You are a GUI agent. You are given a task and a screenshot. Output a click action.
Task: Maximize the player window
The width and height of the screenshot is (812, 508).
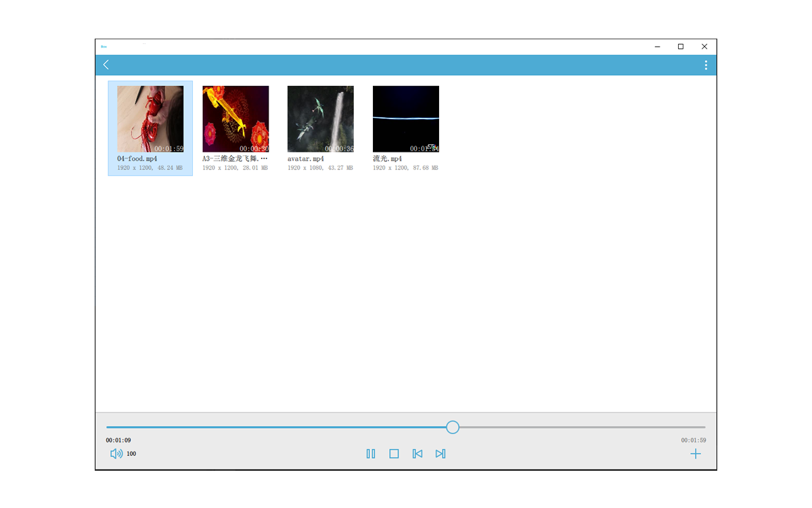[681, 47]
